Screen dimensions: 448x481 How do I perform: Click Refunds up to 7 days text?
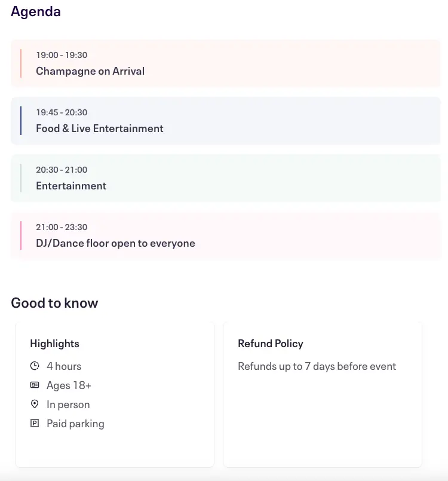[317, 366]
